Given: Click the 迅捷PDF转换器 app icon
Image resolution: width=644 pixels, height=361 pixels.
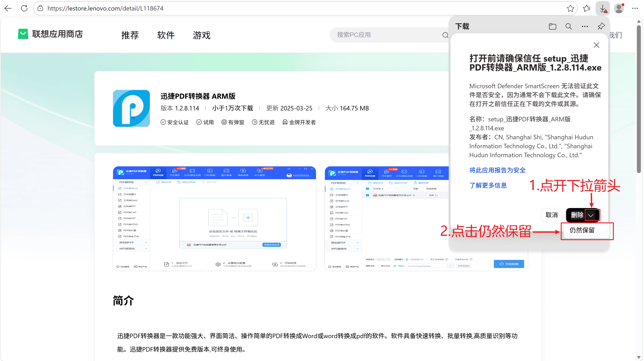Looking at the screenshot, I should tap(131, 108).
